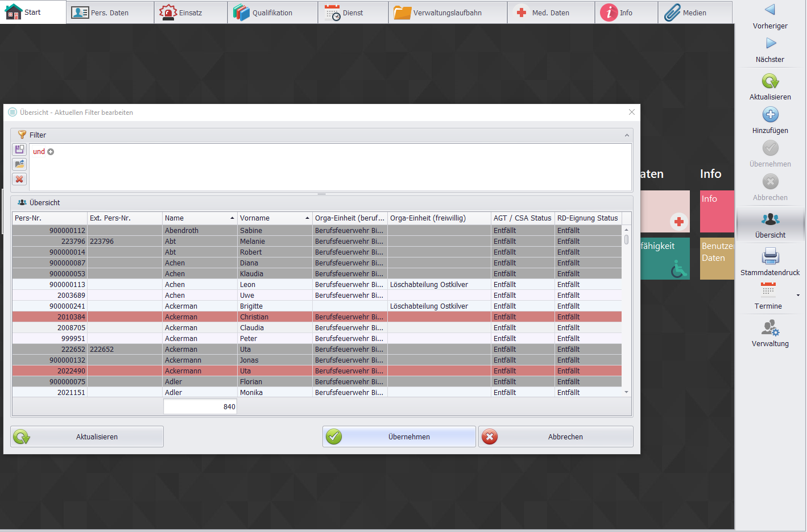807x532 pixels.
Task: Click Hinzufügen plus icon in sidebar
Action: (770, 115)
